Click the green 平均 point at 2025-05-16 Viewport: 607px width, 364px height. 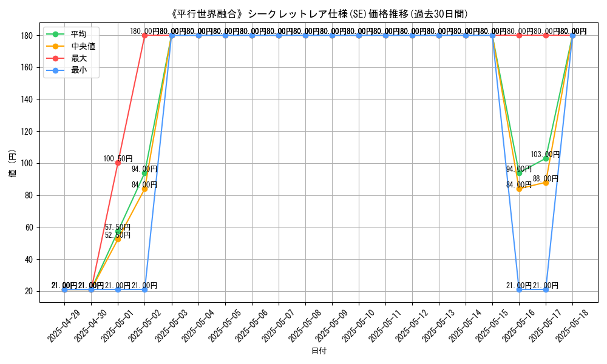pos(519,173)
